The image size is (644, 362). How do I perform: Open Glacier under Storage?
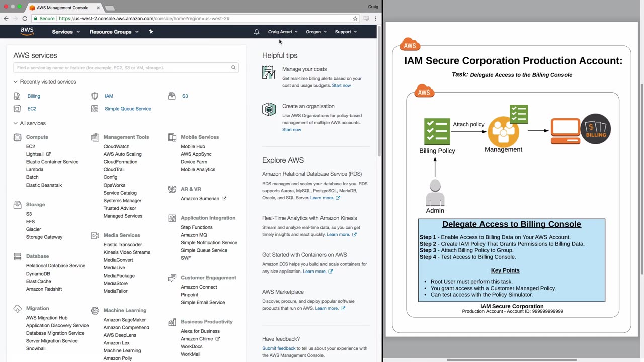tap(34, 229)
